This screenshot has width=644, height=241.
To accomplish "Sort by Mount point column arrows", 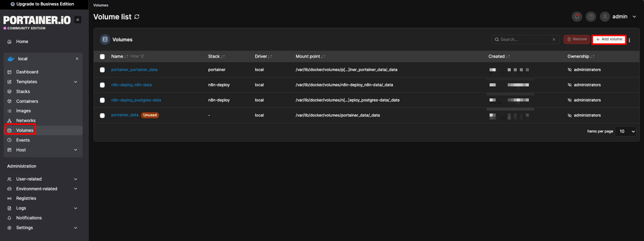I will (323, 57).
